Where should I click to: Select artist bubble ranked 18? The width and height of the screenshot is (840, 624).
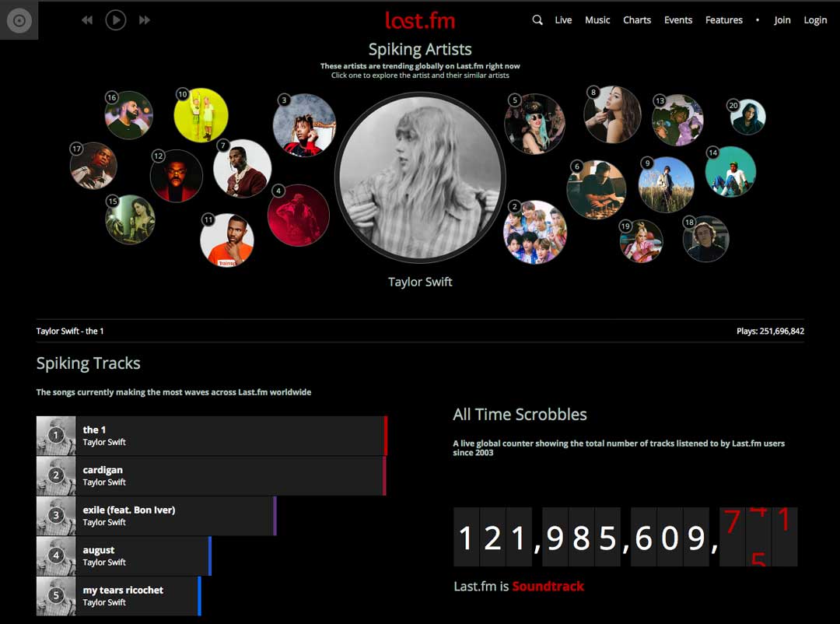coord(706,239)
